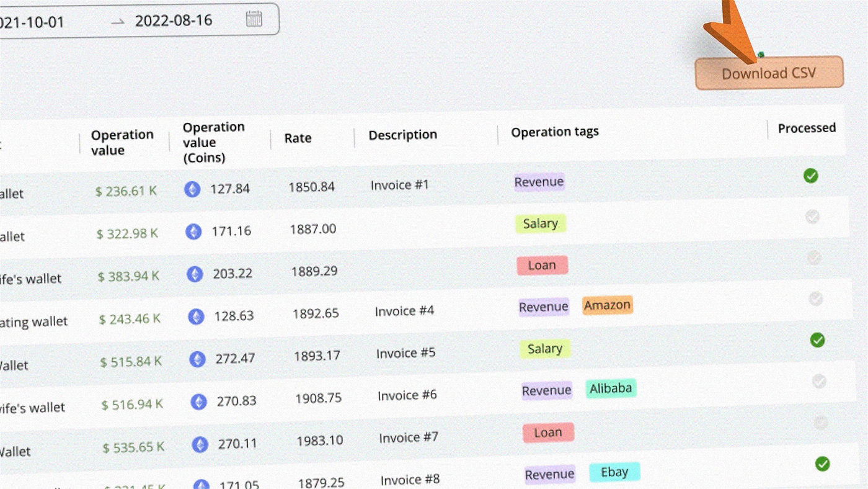Mark the 322.98 K Salary row processed
The height and width of the screenshot is (489, 868).
point(812,217)
